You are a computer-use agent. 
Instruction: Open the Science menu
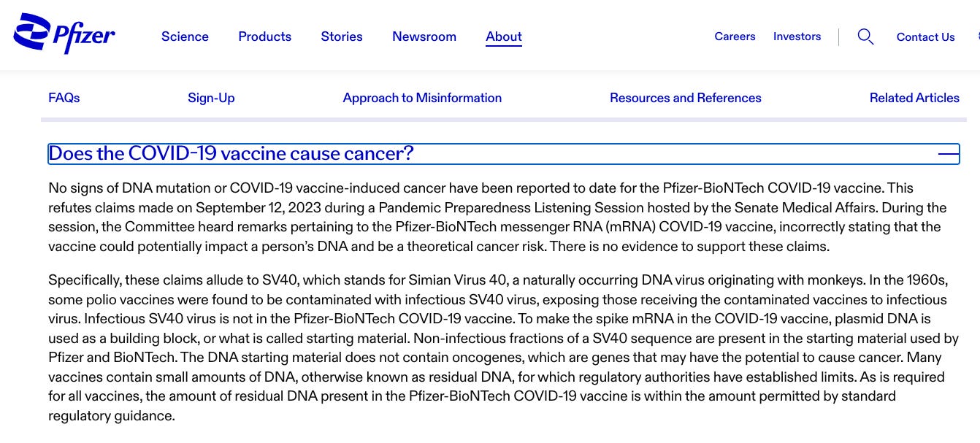coord(185,36)
